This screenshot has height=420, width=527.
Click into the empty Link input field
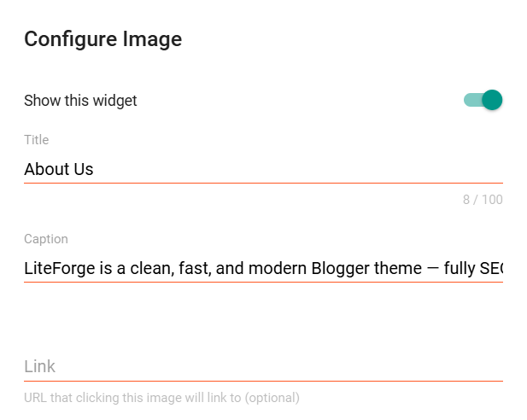[x=256, y=366]
